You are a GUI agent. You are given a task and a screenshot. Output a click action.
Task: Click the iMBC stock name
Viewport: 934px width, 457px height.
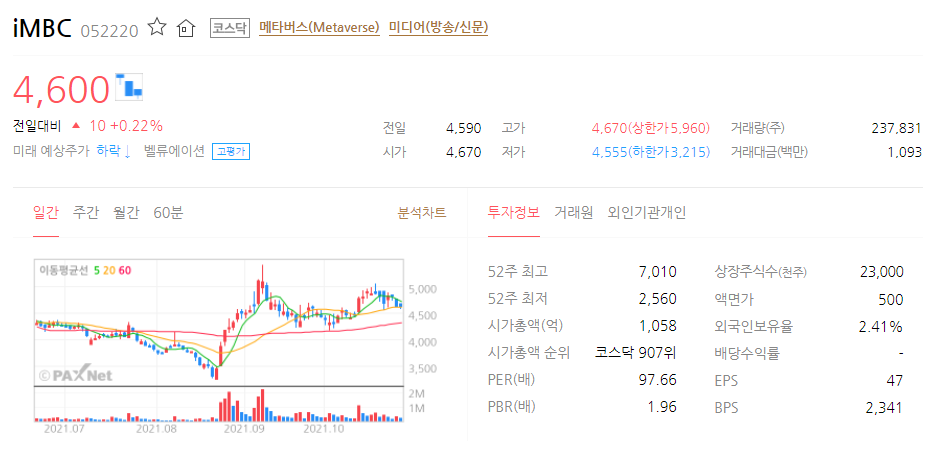tap(43, 28)
